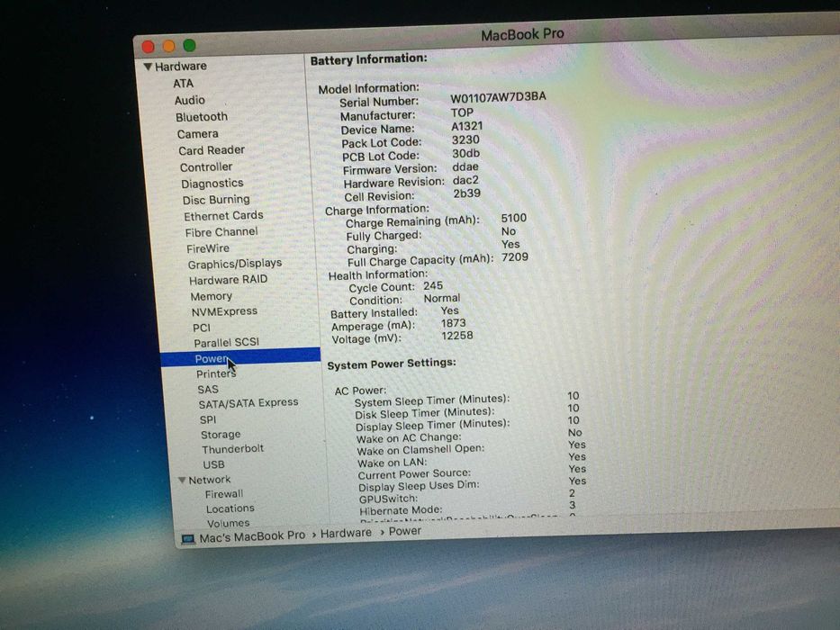This screenshot has height=630, width=840.
Task: Click Hardware in the path bar
Action: (346, 533)
